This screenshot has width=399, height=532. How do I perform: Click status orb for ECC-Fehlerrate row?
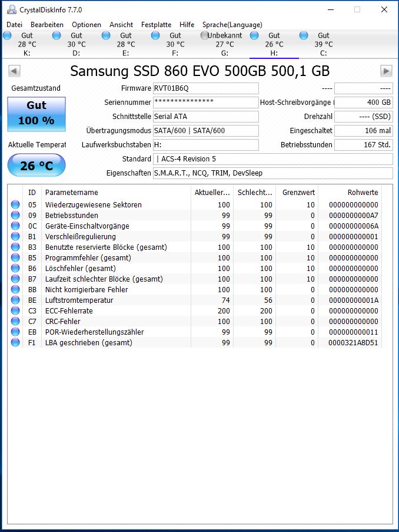(15, 310)
